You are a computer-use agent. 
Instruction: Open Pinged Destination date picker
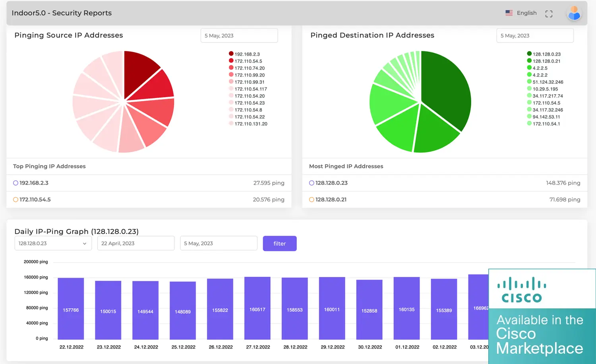pos(534,36)
